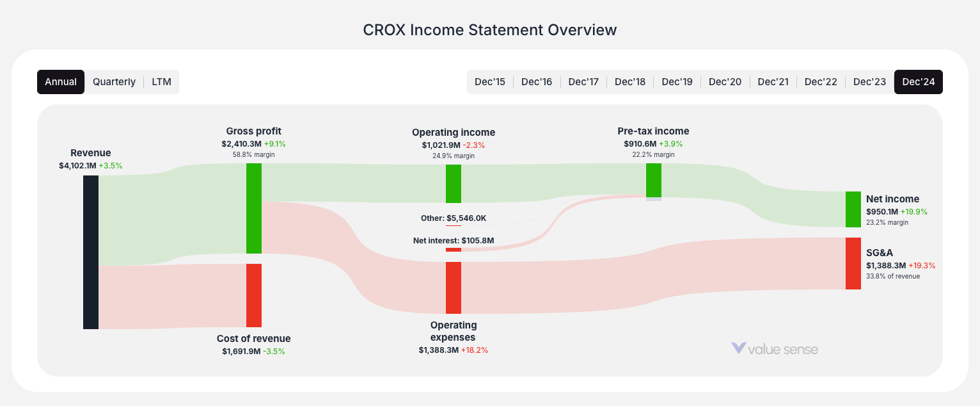Click the Net income label

point(893,199)
